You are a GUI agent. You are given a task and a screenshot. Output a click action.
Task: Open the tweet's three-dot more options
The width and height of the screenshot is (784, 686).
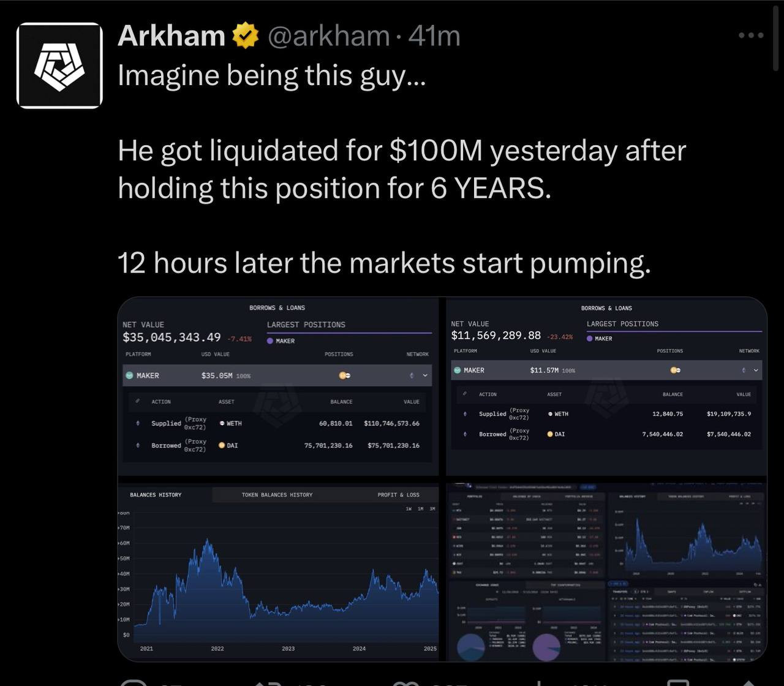751,36
